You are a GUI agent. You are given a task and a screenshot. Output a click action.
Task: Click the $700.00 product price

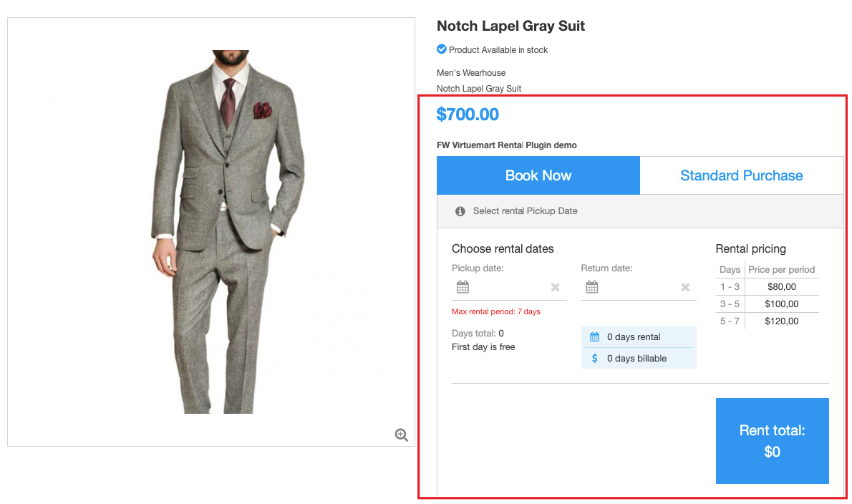pyautogui.click(x=468, y=114)
